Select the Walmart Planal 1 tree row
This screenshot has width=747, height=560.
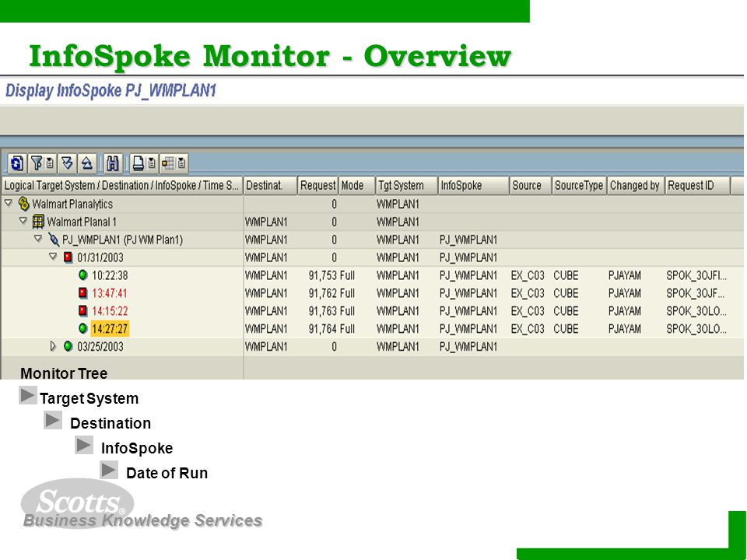pos(82,222)
